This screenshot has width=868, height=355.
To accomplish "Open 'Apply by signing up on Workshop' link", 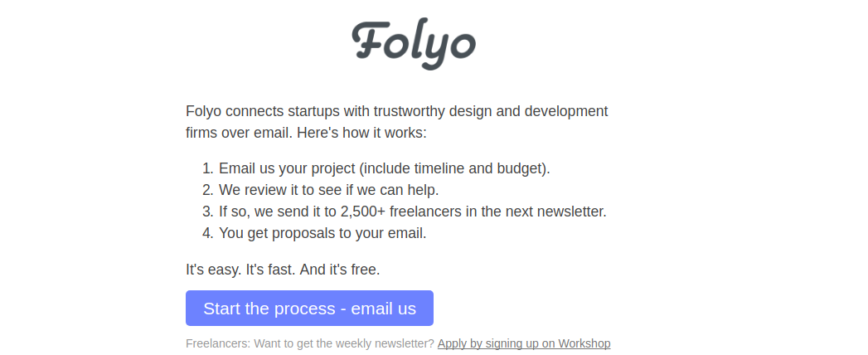I will [524, 343].
